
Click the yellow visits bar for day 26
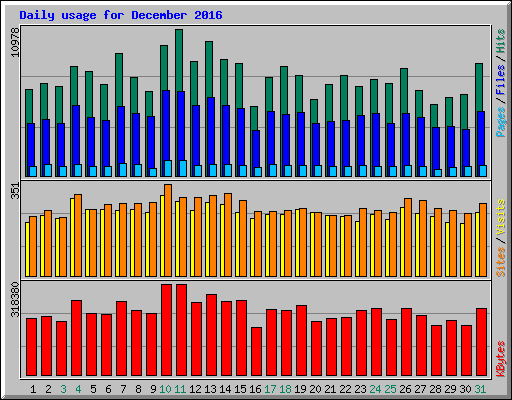402,242
